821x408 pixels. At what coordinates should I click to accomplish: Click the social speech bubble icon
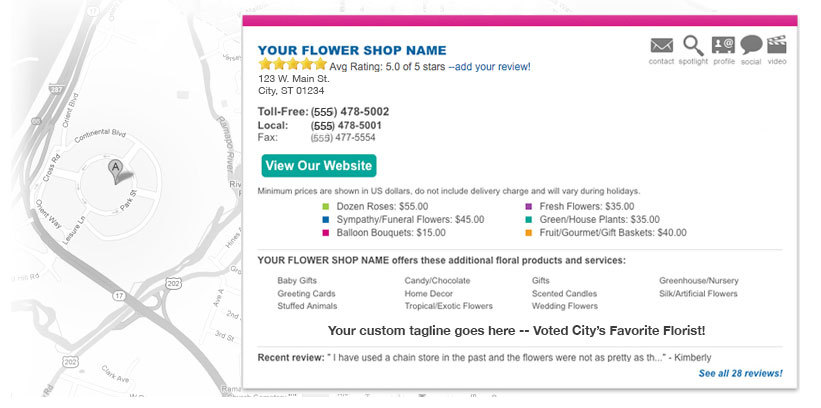751,45
